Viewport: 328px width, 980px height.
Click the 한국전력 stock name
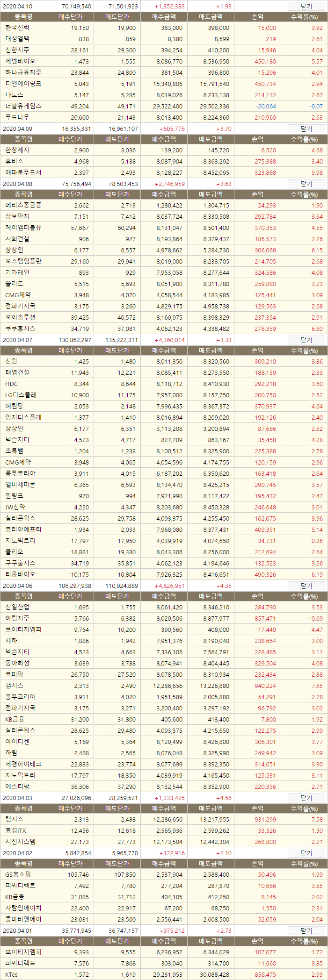(17, 28)
